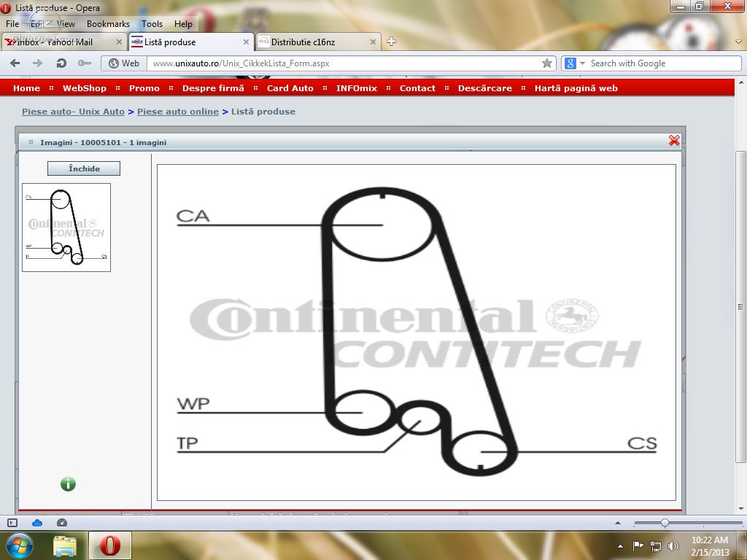This screenshot has height=560, width=747.
Task: Open INFOmix navigation link
Action: [356, 88]
